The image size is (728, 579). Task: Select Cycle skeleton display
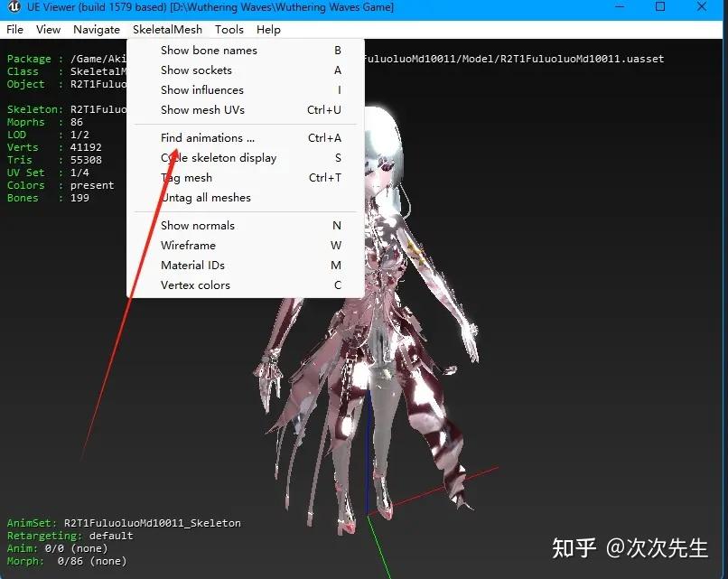[219, 158]
